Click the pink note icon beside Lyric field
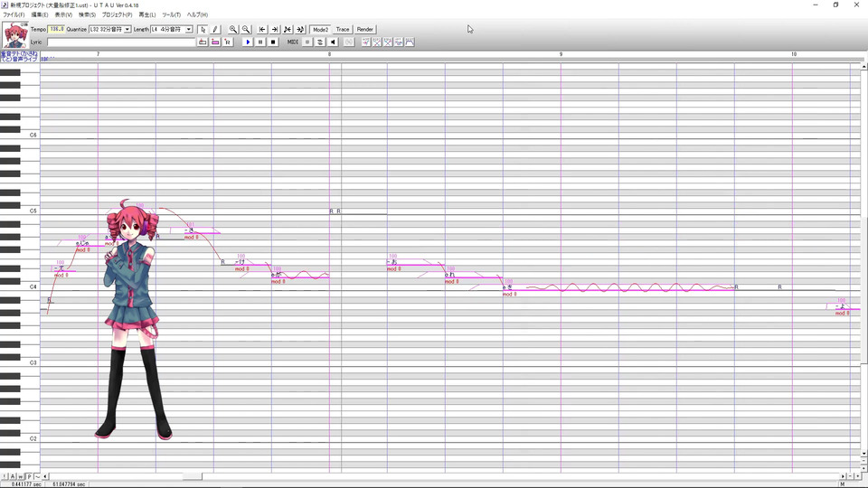Screen dimensions: 868x488 [215, 42]
